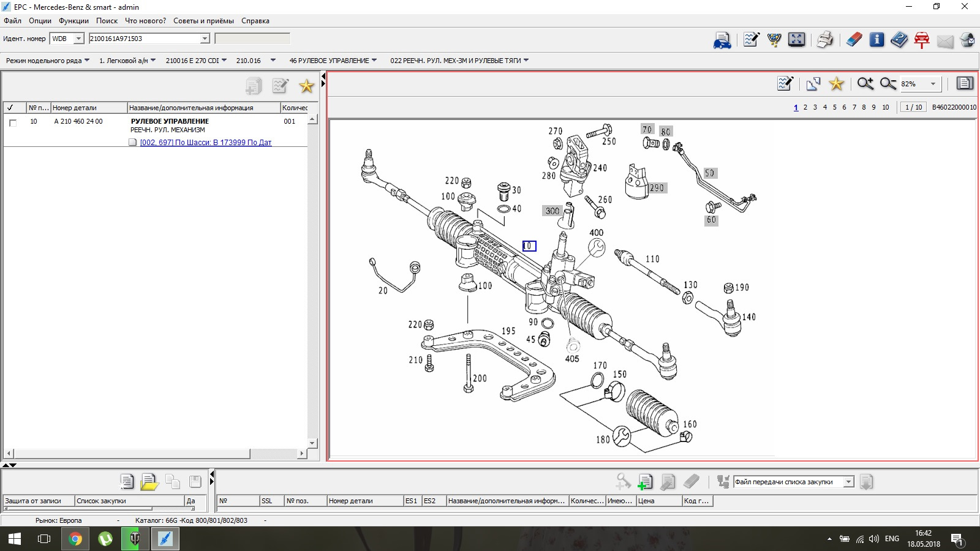Open the blue info icon

click(876, 40)
